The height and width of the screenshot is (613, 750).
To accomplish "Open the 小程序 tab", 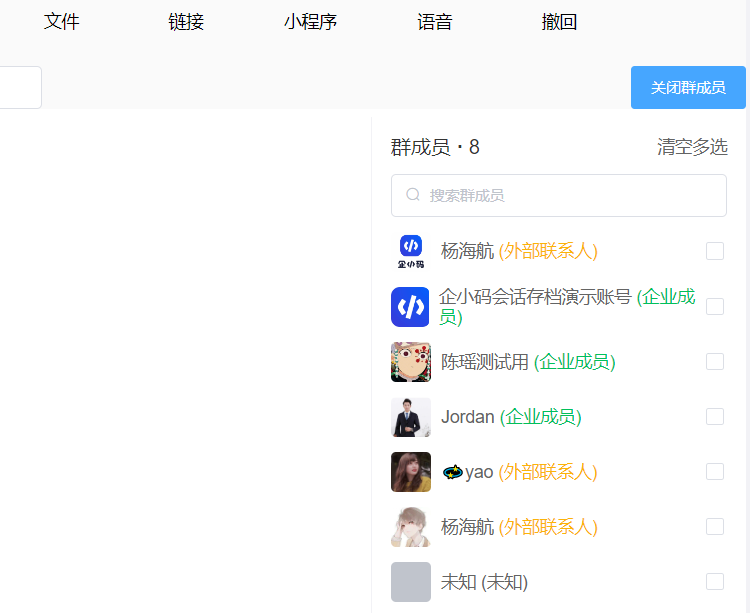I will (310, 22).
